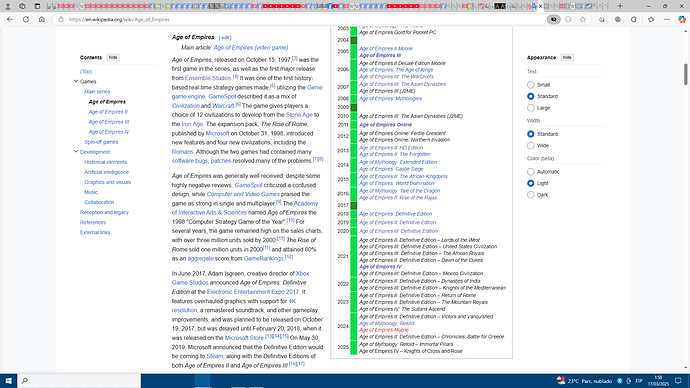Open browser profile icon at top left

(x=7, y=6)
